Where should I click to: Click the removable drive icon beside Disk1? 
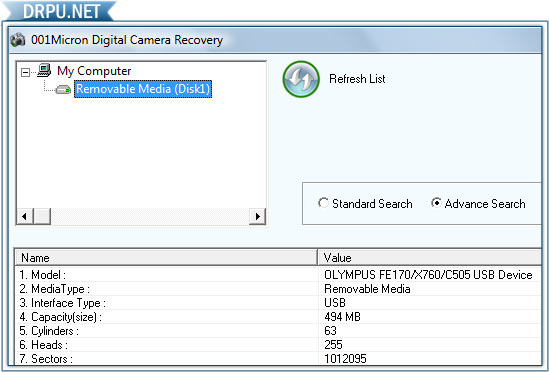click(x=63, y=90)
